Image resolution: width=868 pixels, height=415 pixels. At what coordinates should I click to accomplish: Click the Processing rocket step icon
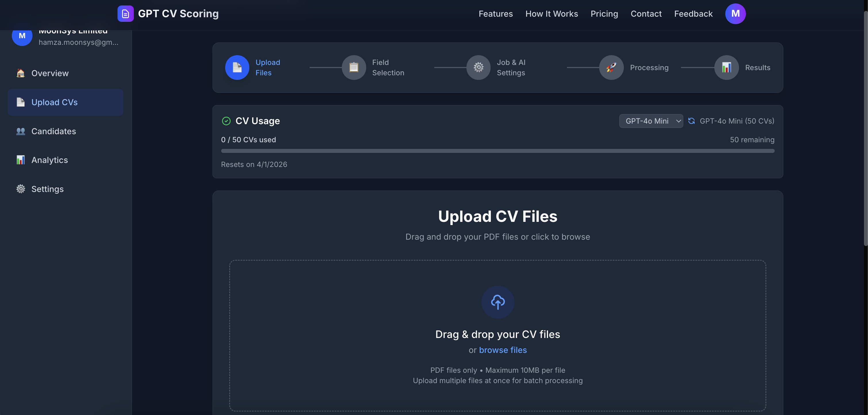611,68
